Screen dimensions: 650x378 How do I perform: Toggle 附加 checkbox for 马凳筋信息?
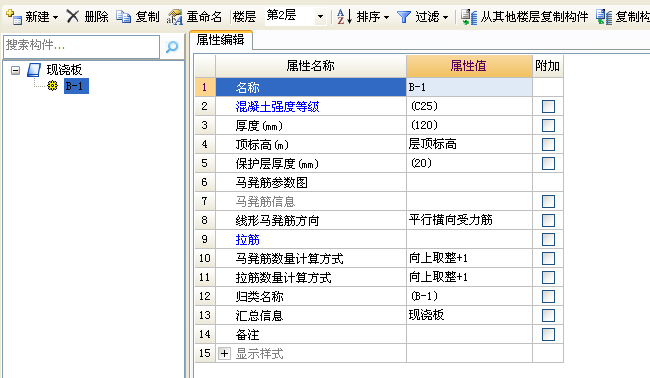tap(548, 201)
